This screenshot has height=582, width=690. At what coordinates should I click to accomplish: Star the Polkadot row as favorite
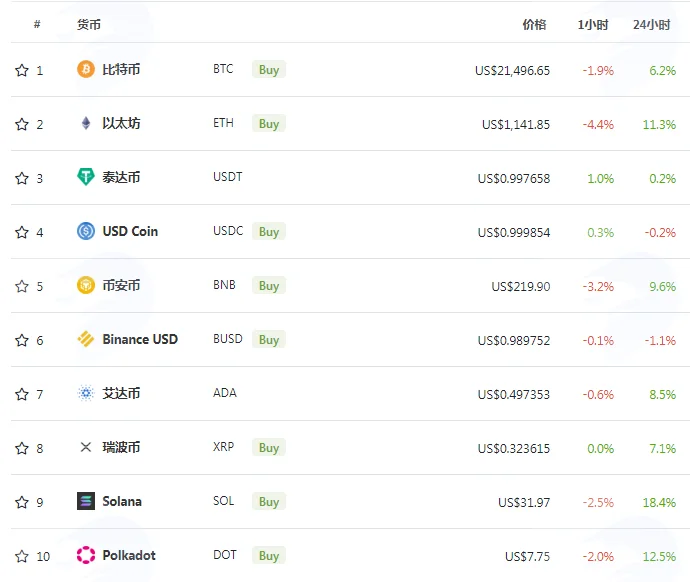click(x=22, y=556)
